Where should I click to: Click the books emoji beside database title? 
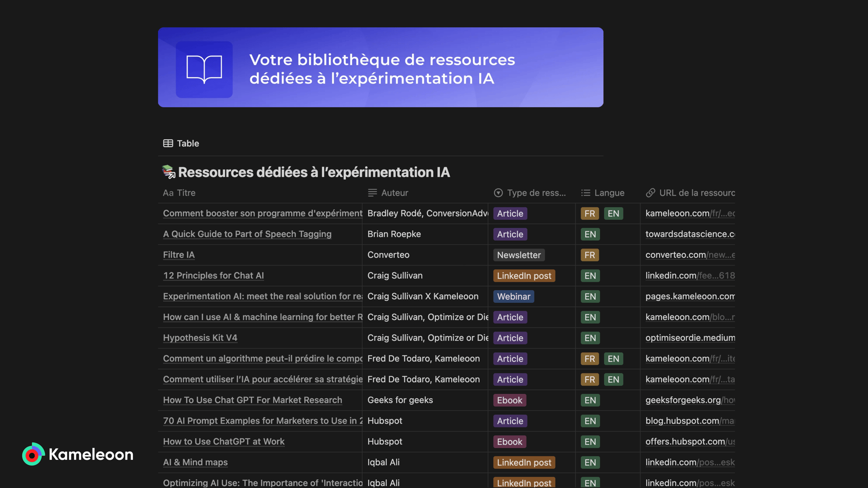click(168, 172)
